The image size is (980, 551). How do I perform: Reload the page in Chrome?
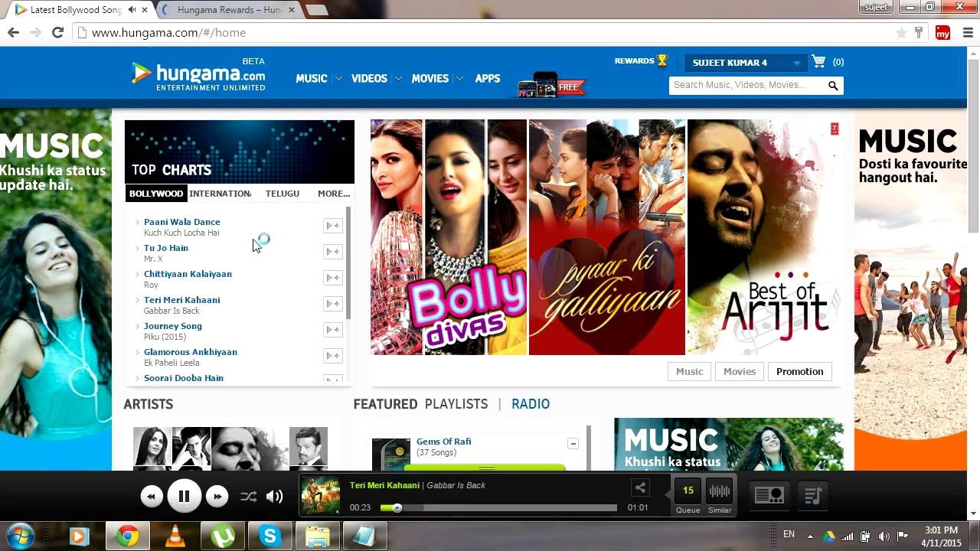[x=57, y=32]
